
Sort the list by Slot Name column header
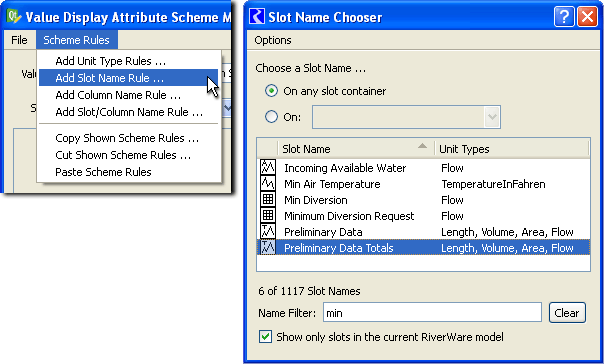356,149
